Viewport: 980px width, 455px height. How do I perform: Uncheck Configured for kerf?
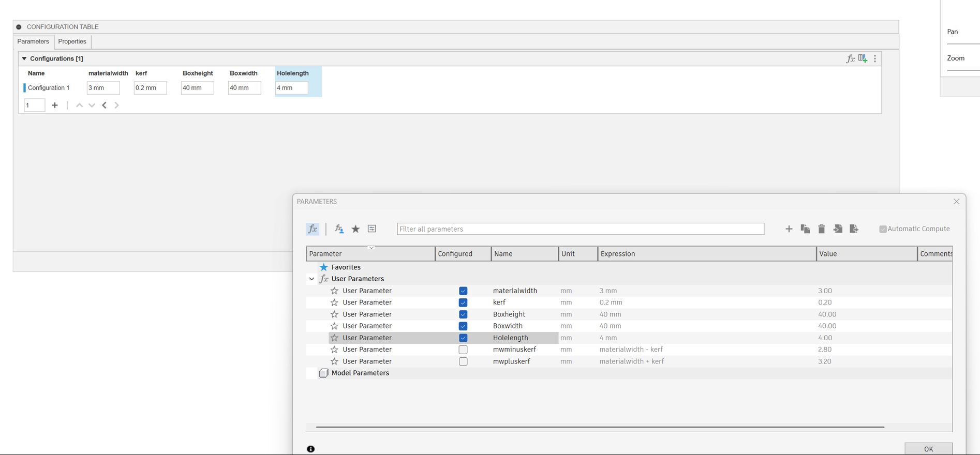(x=463, y=302)
